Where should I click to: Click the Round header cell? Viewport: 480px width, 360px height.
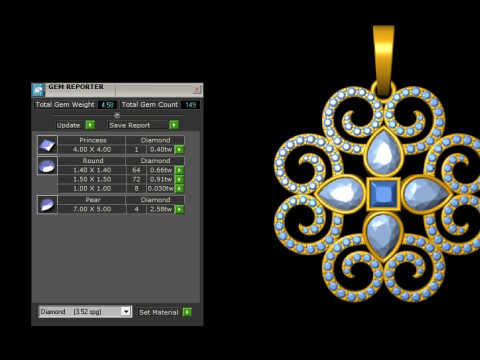click(93, 161)
